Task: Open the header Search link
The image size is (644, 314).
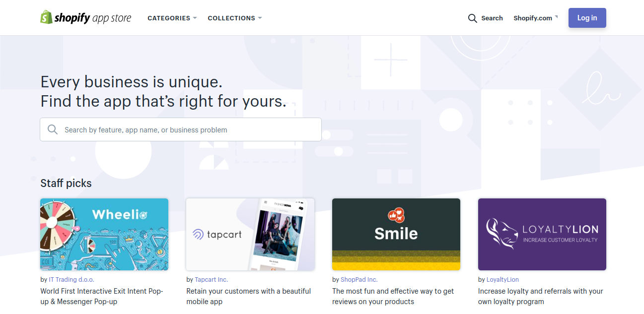Action: 492,18
